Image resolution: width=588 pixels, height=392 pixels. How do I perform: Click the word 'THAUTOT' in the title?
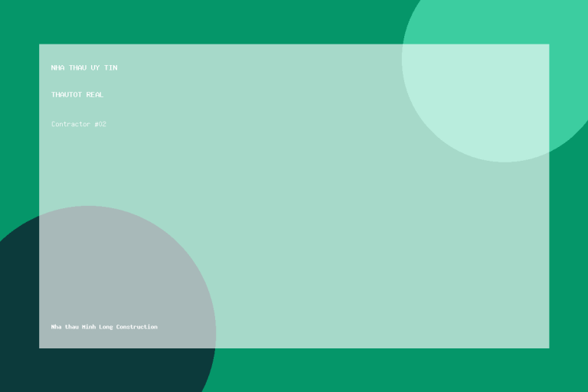pos(67,94)
